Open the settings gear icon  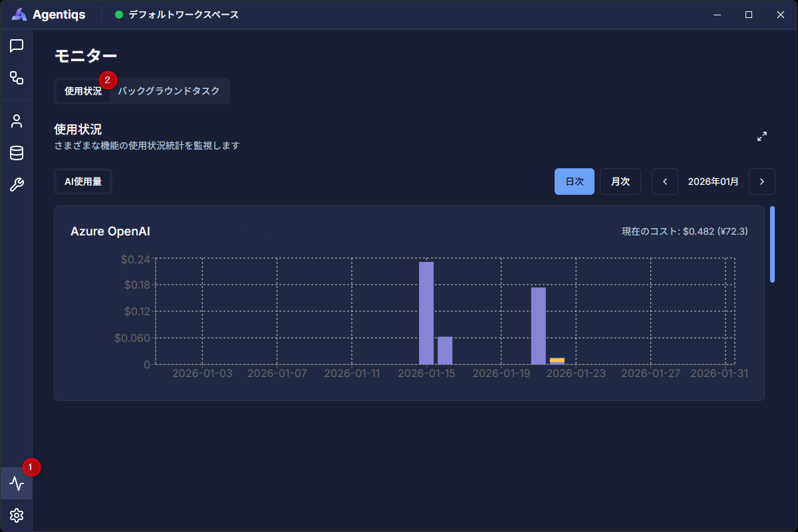(17, 515)
